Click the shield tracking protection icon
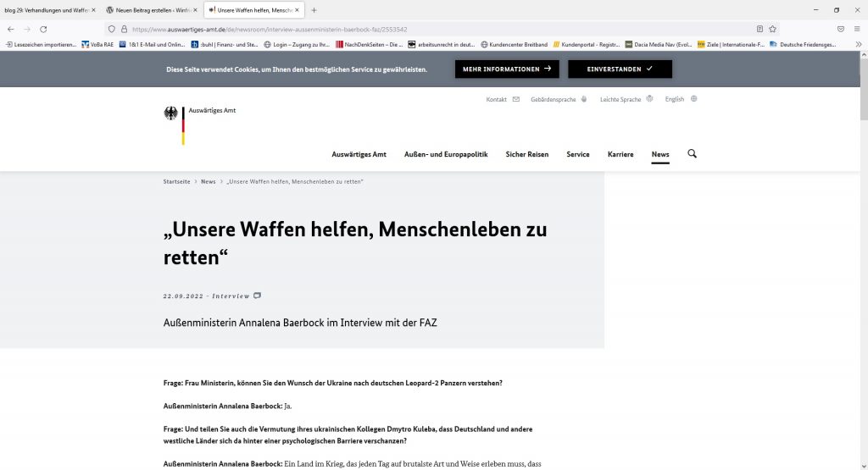Image resolution: width=868 pixels, height=470 pixels. click(111, 28)
